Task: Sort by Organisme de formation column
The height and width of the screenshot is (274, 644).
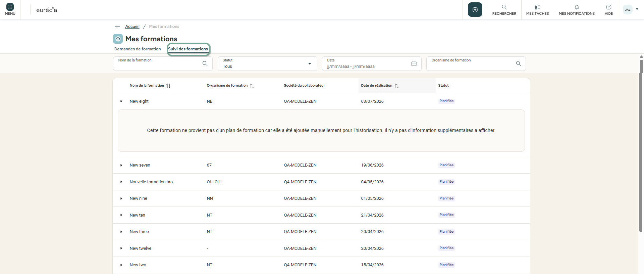Action: 252,86
